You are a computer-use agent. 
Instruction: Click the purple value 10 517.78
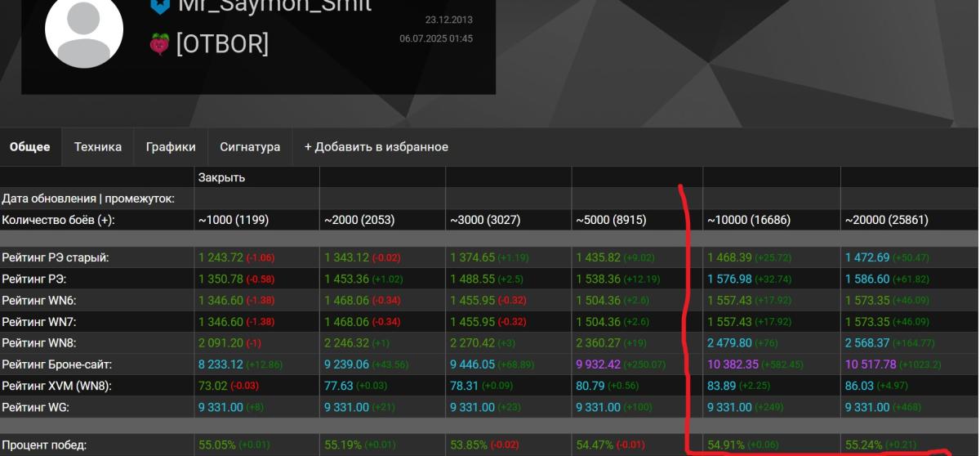click(871, 364)
